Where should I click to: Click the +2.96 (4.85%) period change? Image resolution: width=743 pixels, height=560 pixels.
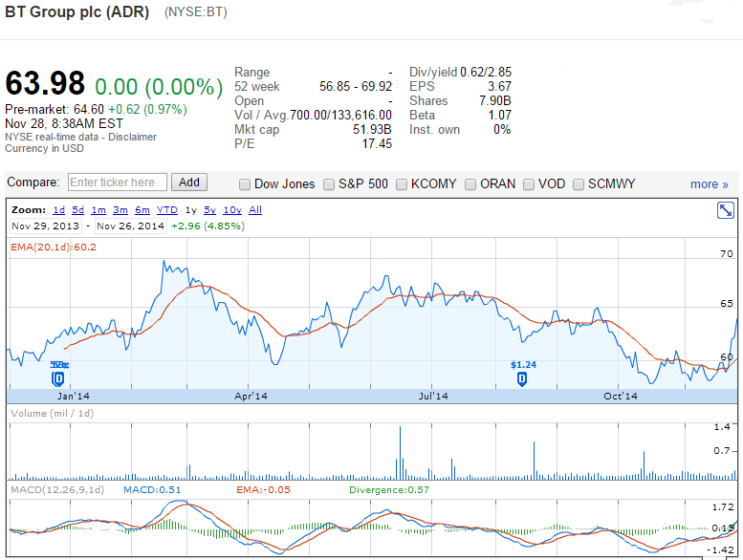tap(208, 226)
